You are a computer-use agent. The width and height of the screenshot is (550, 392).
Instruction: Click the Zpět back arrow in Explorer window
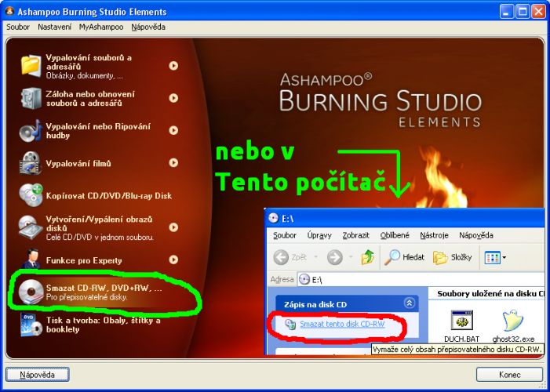click(x=281, y=258)
